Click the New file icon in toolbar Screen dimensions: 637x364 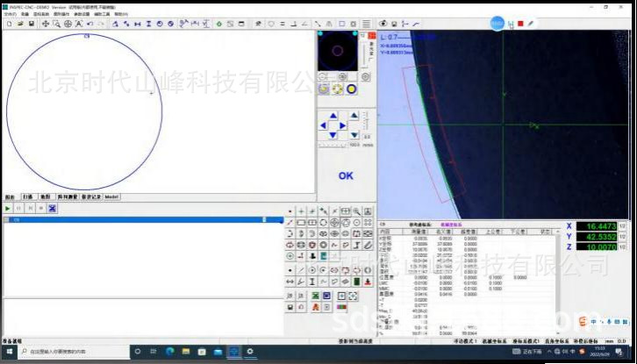coord(8,24)
